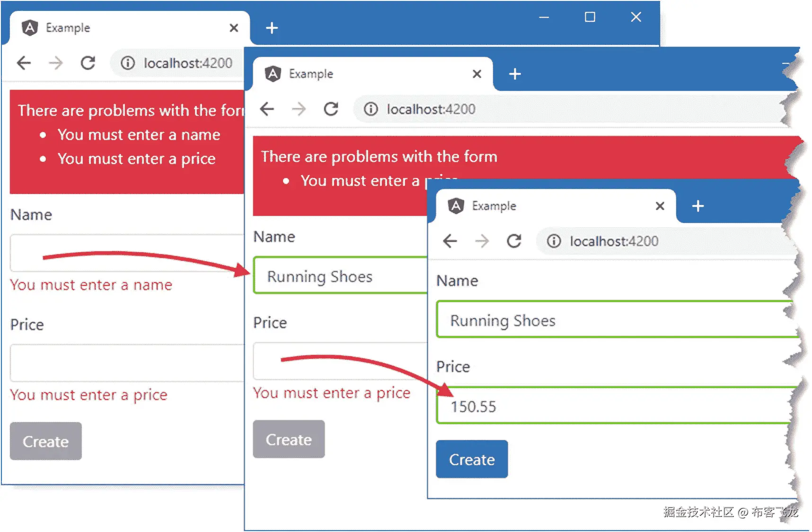Focus empty Price field in middle window

point(341,361)
